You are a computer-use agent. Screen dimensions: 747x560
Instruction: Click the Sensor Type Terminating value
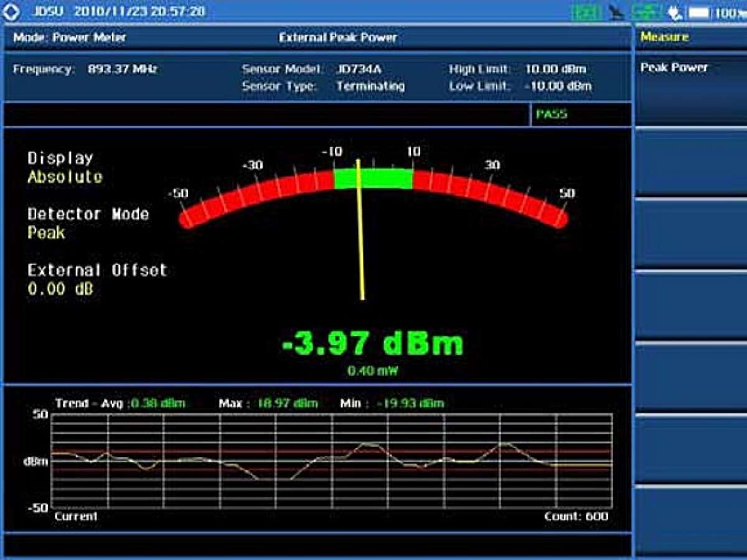[370, 86]
